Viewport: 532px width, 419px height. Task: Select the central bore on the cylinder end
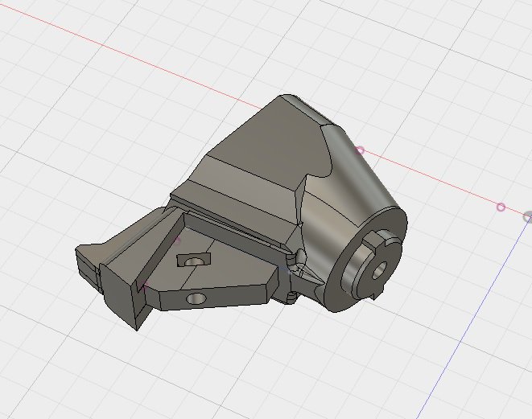pyautogui.click(x=380, y=270)
